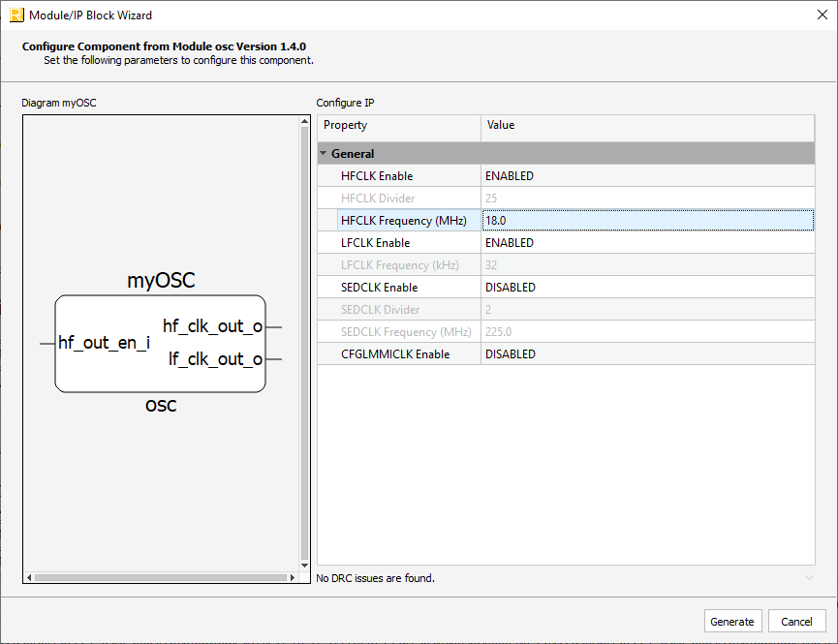Expand the DRC messages chevron
This screenshot has width=838, height=644.
pyautogui.click(x=809, y=578)
